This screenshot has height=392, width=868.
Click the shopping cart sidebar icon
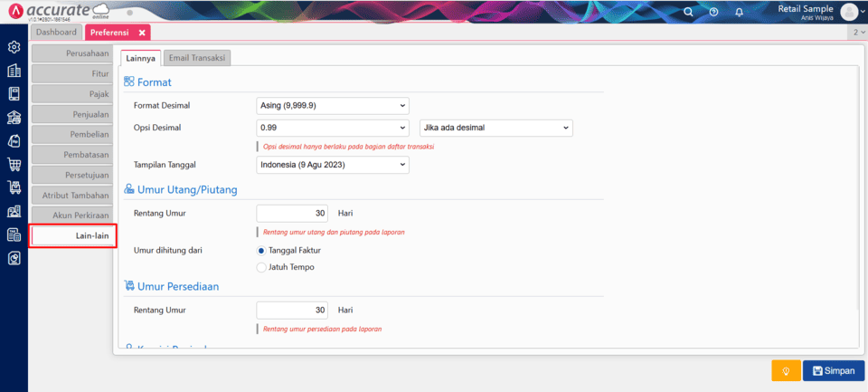tap(14, 165)
